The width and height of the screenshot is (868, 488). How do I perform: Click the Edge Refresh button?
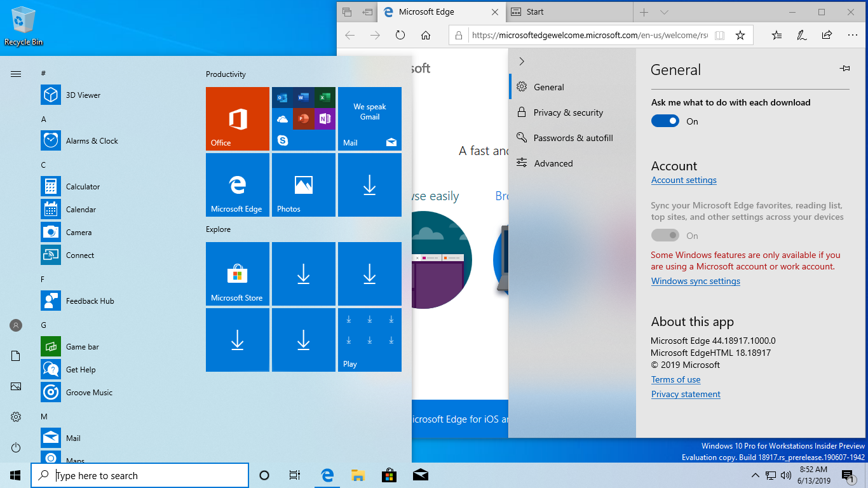(x=400, y=36)
